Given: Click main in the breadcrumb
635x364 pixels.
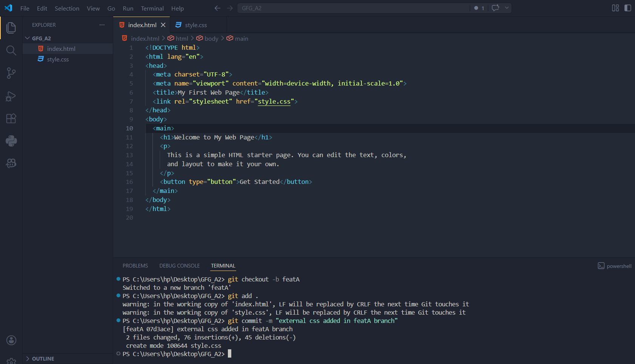Looking at the screenshot, I should point(241,38).
